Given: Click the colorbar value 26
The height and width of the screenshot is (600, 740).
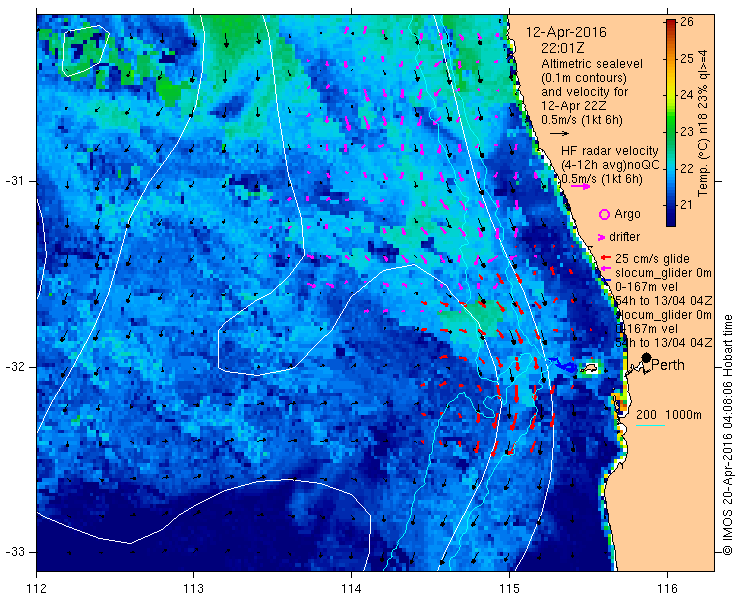Looking at the screenshot, I should [x=687, y=22].
